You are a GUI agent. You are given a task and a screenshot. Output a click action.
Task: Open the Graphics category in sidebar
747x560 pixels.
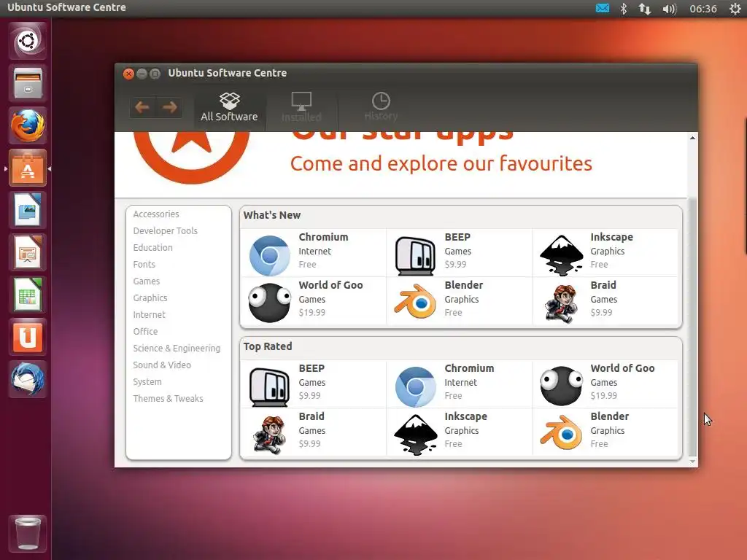click(x=150, y=298)
